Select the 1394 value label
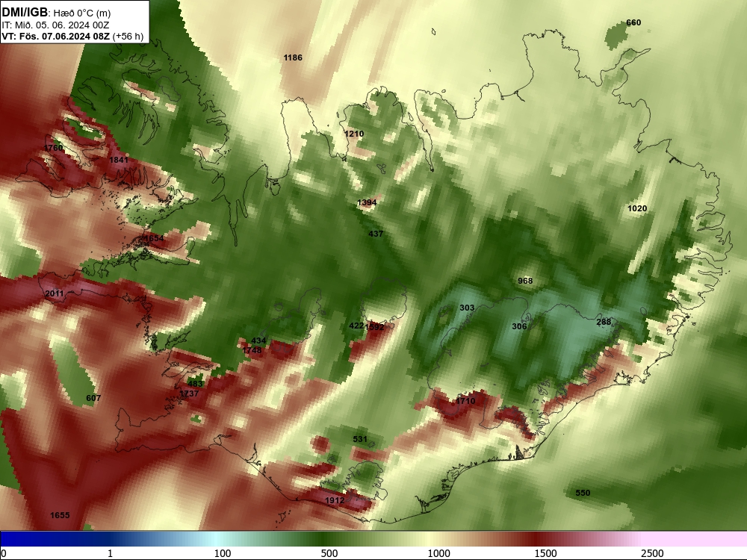 pyautogui.click(x=367, y=202)
